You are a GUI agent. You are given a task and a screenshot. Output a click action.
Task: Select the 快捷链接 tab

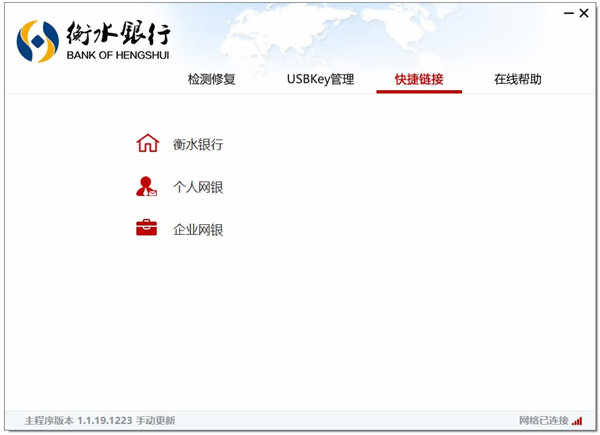click(x=419, y=79)
